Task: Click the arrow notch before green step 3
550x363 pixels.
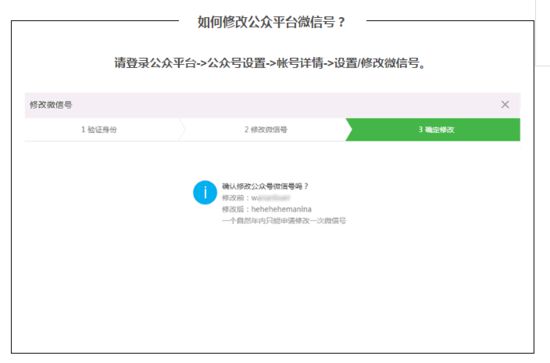Action: coord(348,129)
